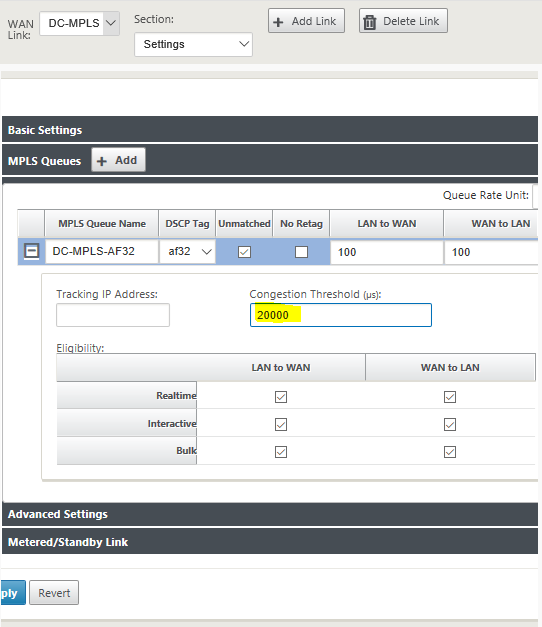Toggle Bulk WAN to LAN eligibility

click(x=450, y=452)
